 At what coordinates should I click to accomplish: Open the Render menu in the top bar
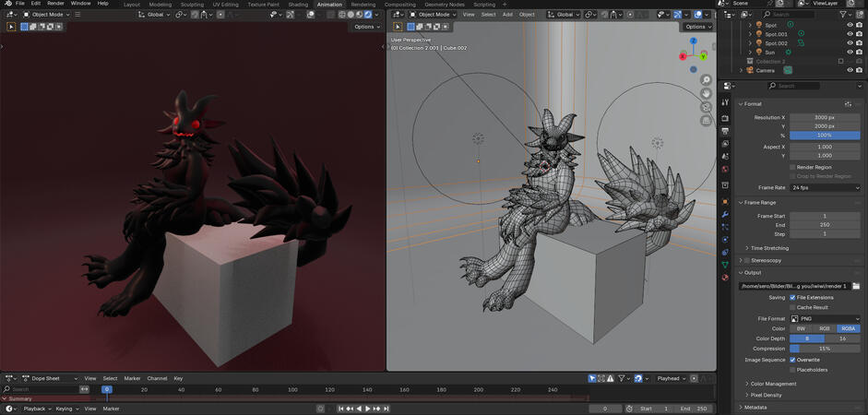[55, 4]
